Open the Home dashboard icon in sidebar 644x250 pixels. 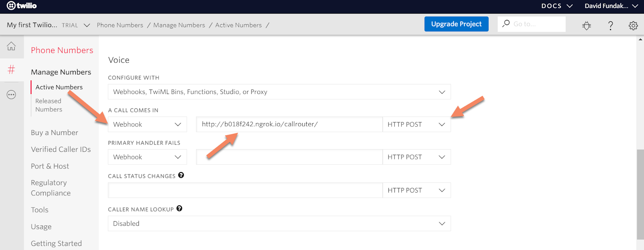[11, 46]
